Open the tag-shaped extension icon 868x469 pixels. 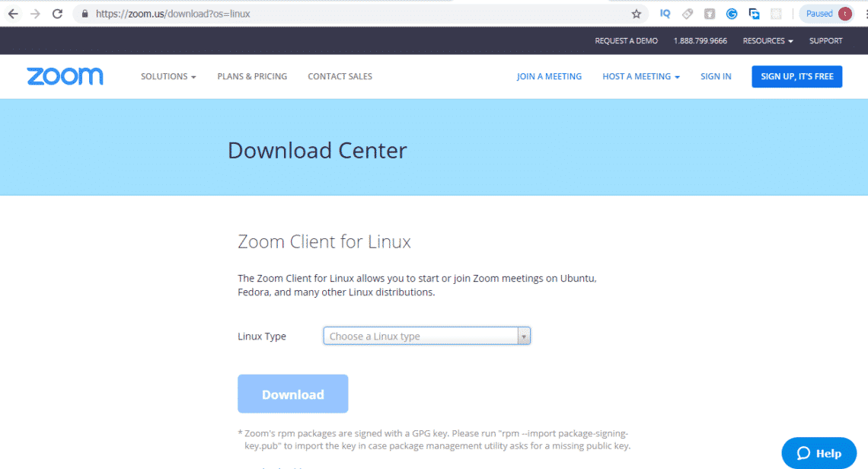coord(688,14)
